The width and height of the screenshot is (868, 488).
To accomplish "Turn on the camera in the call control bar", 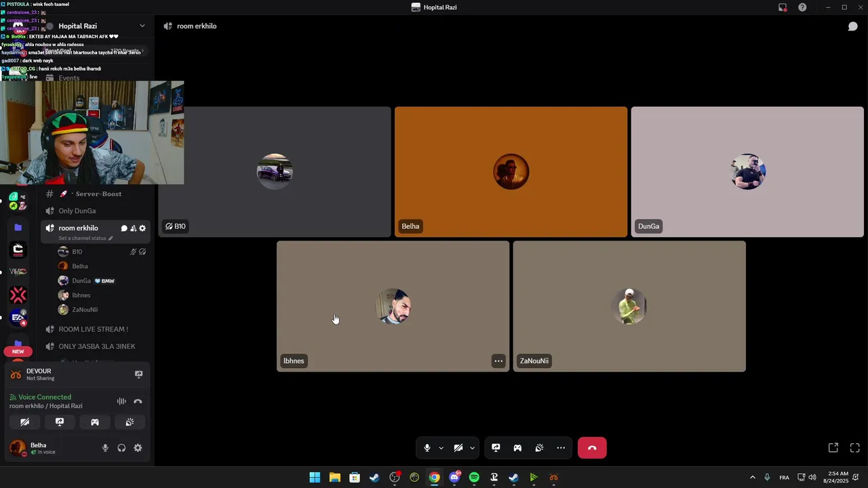I will [x=458, y=448].
